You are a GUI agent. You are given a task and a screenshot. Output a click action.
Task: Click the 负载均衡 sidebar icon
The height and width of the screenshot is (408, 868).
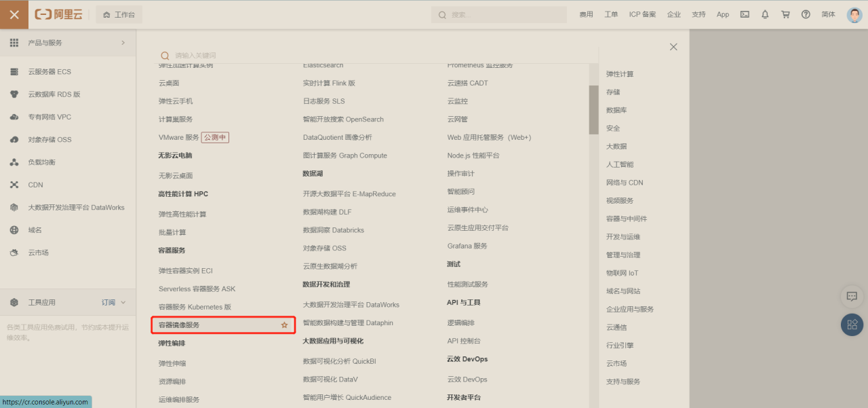pos(15,162)
